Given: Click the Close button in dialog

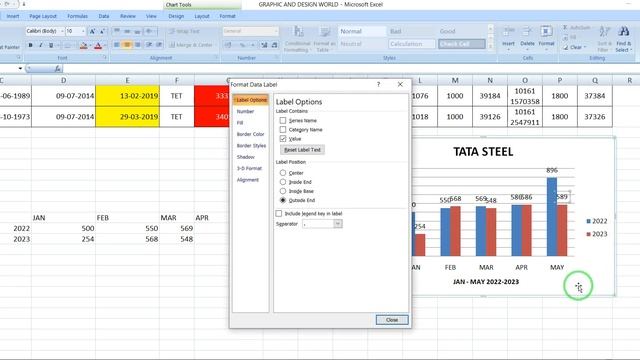Looking at the screenshot, I should (392, 320).
